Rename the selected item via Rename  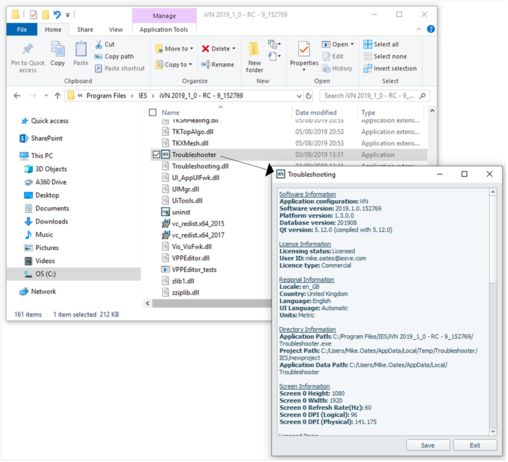[x=218, y=65]
